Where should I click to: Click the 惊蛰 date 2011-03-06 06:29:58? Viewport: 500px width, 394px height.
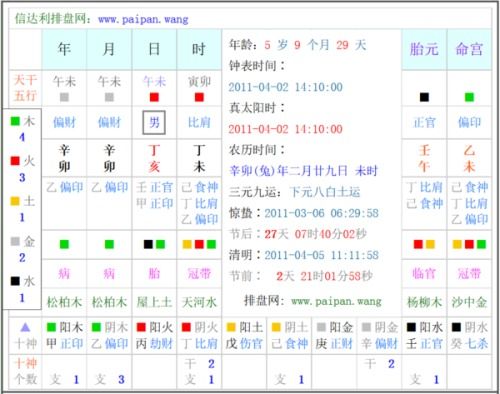click(321, 213)
